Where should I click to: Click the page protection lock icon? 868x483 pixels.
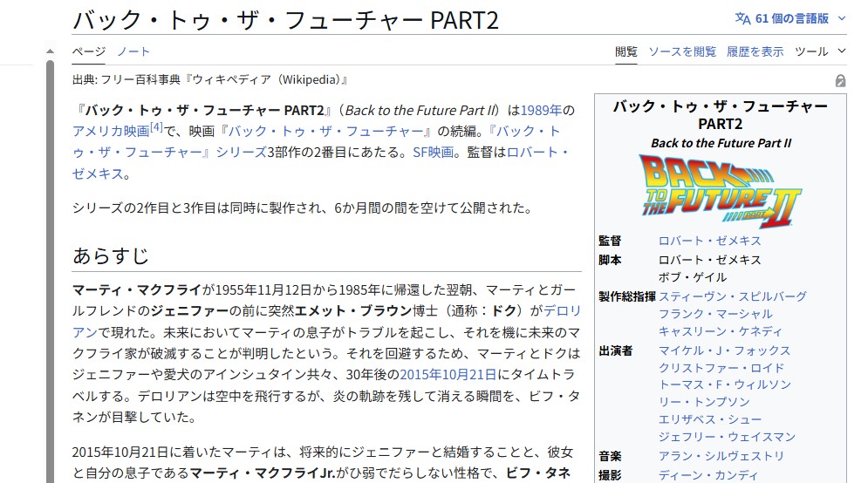[x=840, y=81]
